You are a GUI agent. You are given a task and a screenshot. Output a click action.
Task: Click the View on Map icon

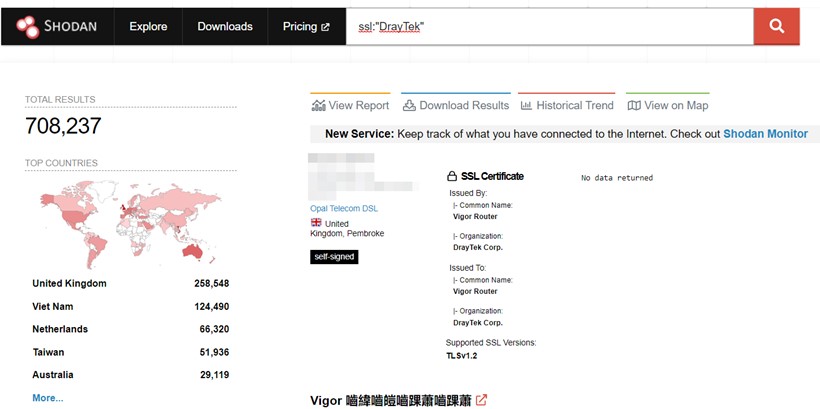pyautogui.click(x=634, y=105)
